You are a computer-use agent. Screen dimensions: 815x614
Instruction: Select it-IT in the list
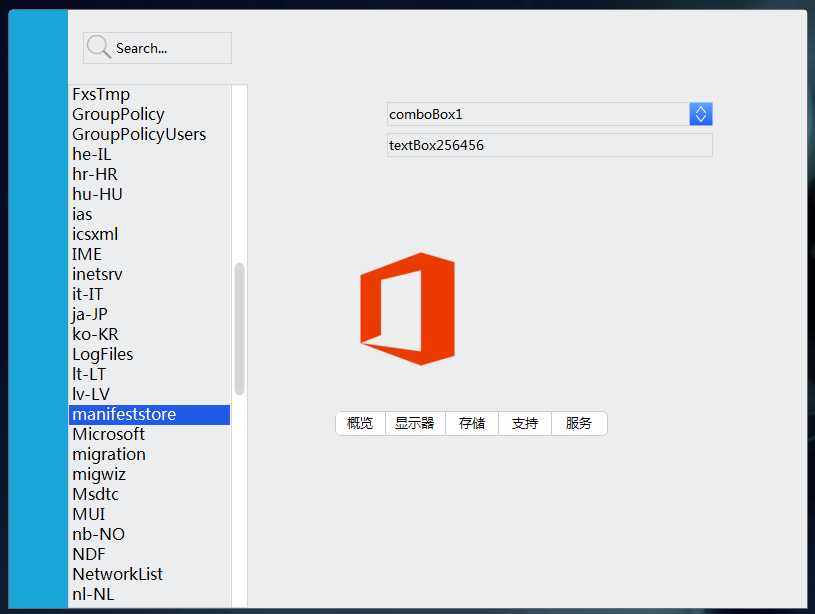[149, 294]
